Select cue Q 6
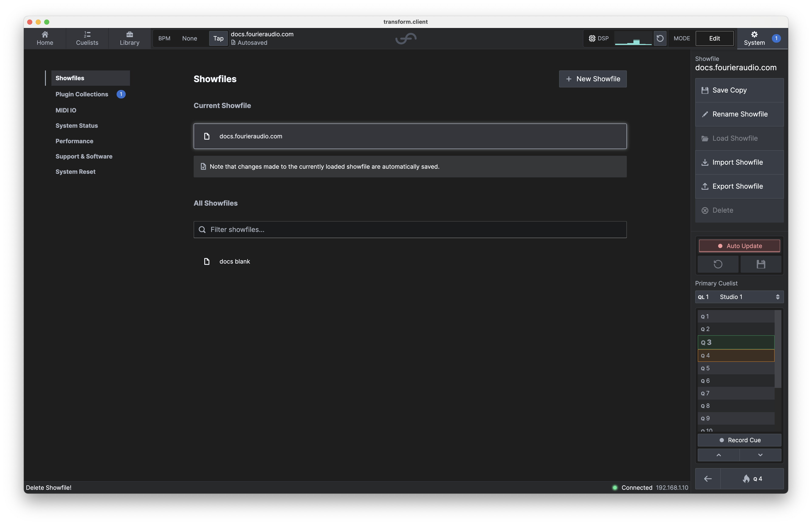The height and width of the screenshot is (525, 812). pyautogui.click(x=736, y=381)
